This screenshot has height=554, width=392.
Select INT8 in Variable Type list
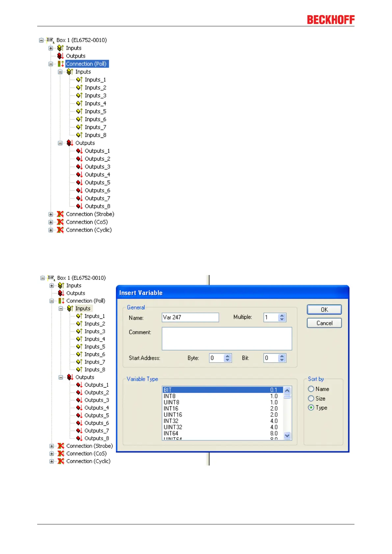pos(223,396)
